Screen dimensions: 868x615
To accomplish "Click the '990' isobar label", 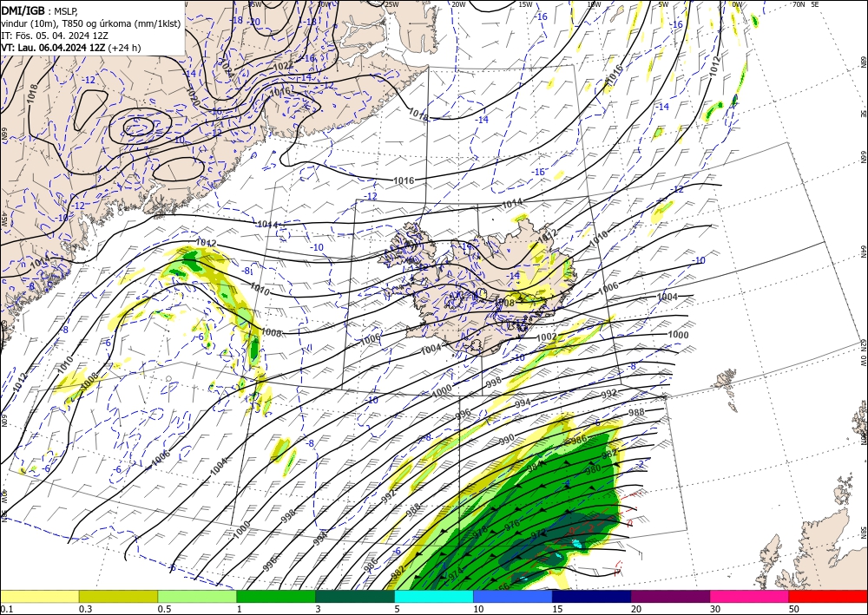I will [507, 440].
